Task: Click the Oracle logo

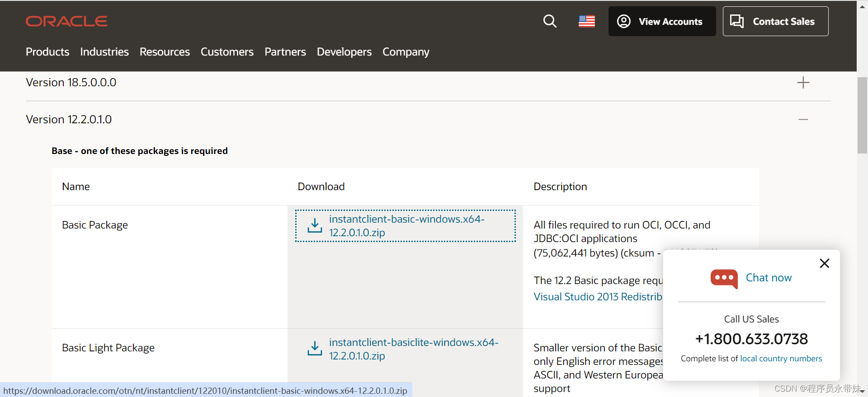Action: [66, 21]
